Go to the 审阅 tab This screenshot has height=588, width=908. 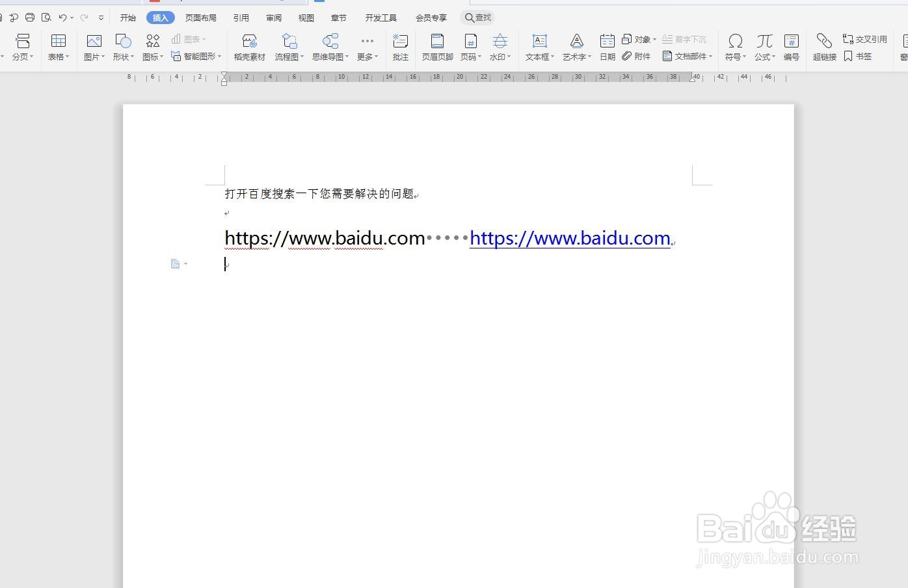(274, 18)
